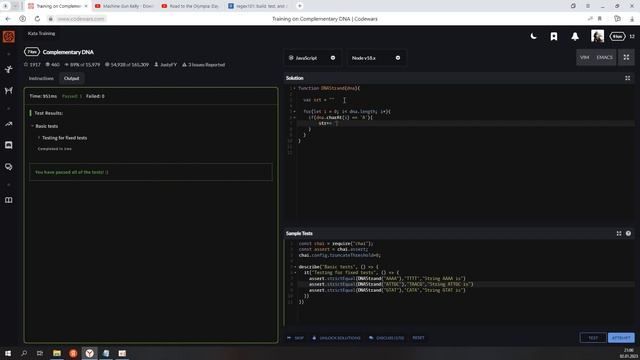Go back in browser
640x360 pixels.
8,19
